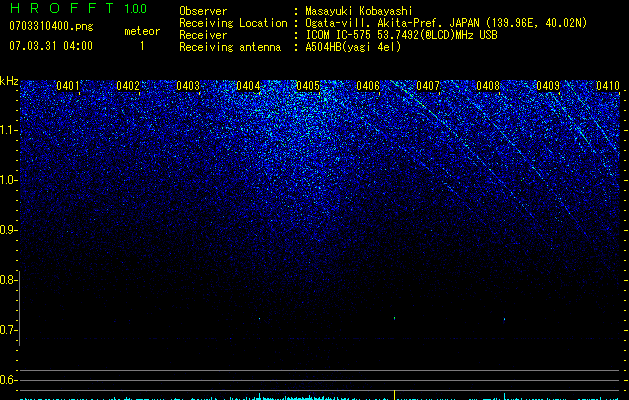Click the Receiver label

(x=203, y=35)
